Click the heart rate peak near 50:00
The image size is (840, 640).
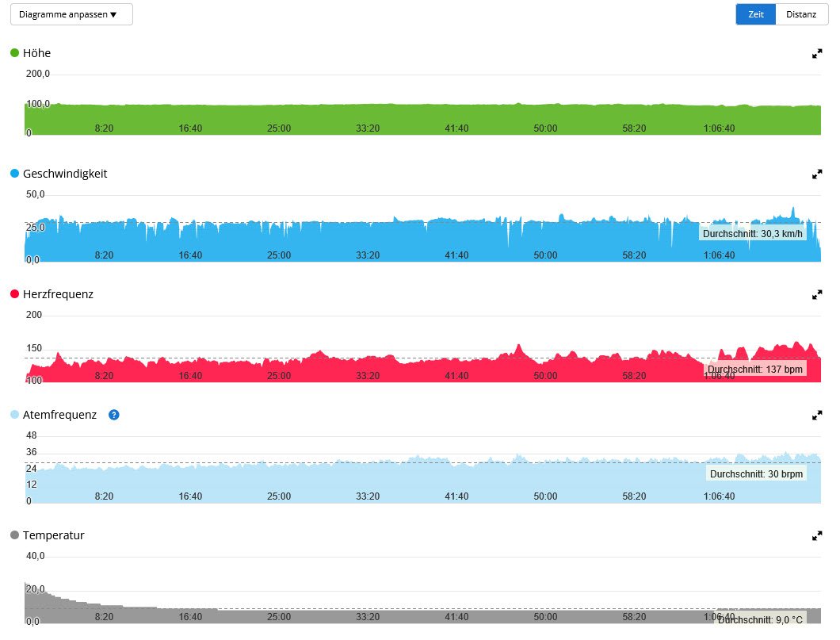point(519,347)
